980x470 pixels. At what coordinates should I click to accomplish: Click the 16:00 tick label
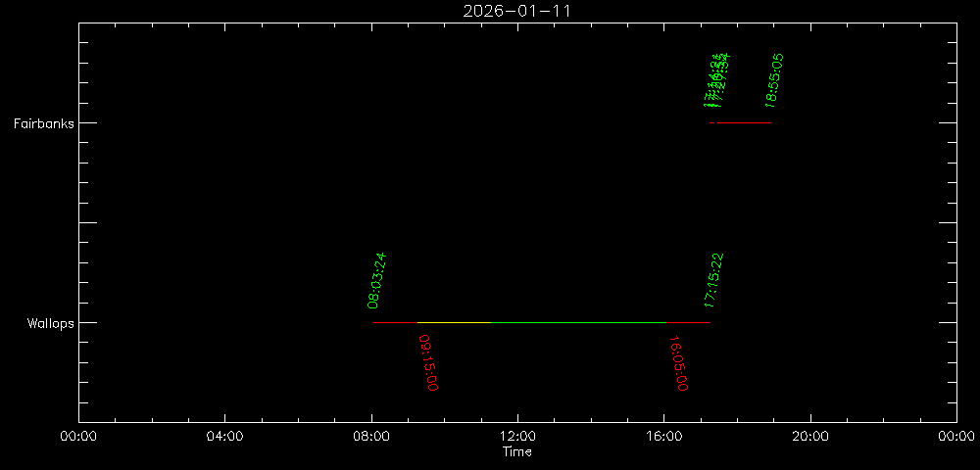tap(664, 438)
